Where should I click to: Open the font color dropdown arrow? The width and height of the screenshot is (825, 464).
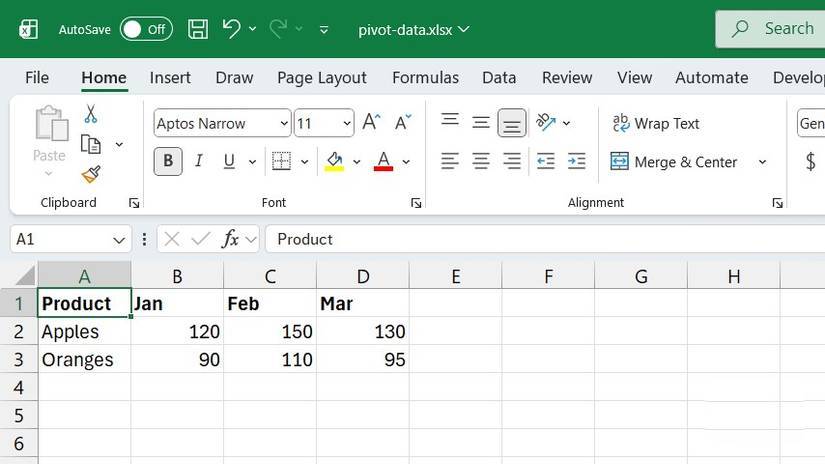pyautogui.click(x=406, y=162)
